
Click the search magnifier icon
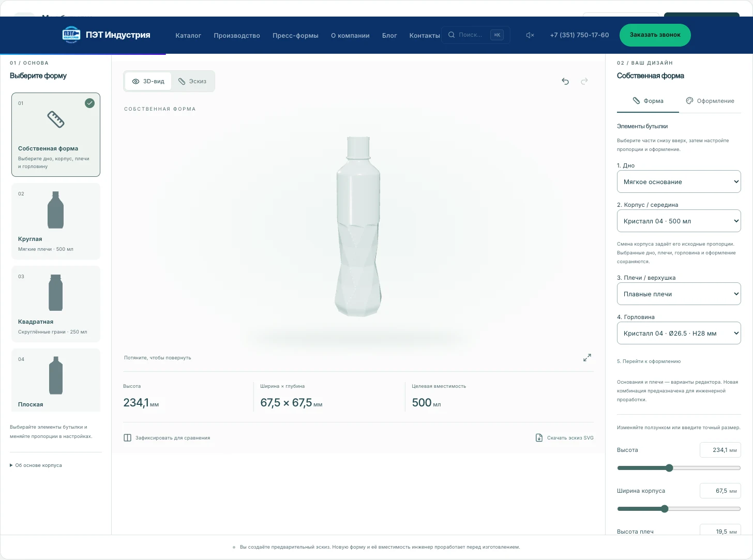click(x=451, y=35)
